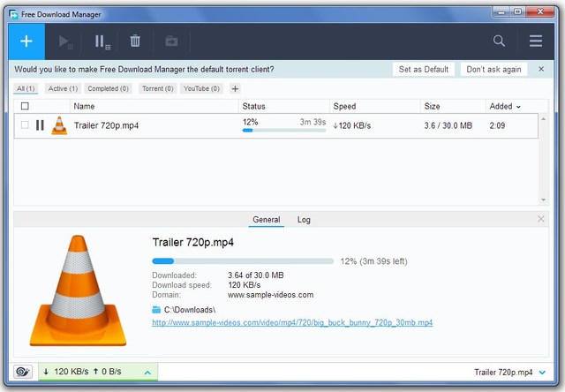Pause all downloads using the toolbar pause icon
The width and height of the screenshot is (565, 392).
click(102, 41)
